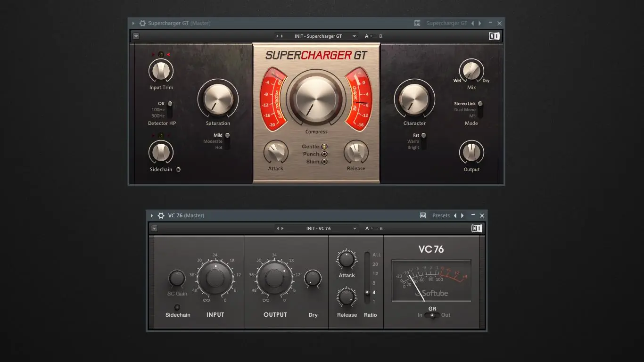
Task: Click the Input Trim knob
Action: [x=161, y=71]
